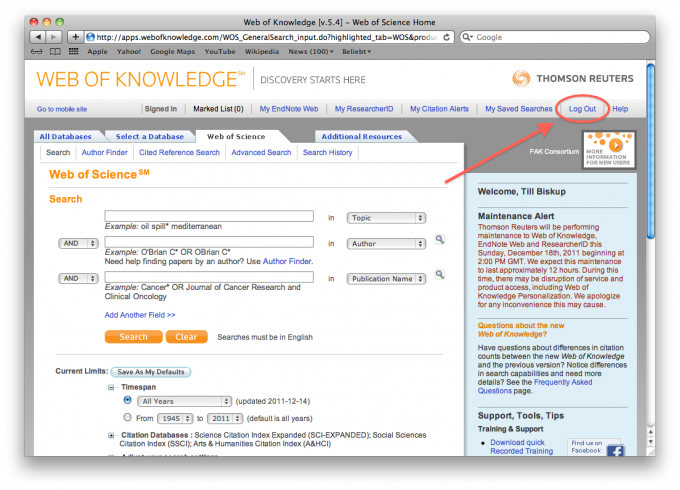Click the Topic search text field
Image resolution: width=680 pixels, height=490 pixels.
[209, 216]
